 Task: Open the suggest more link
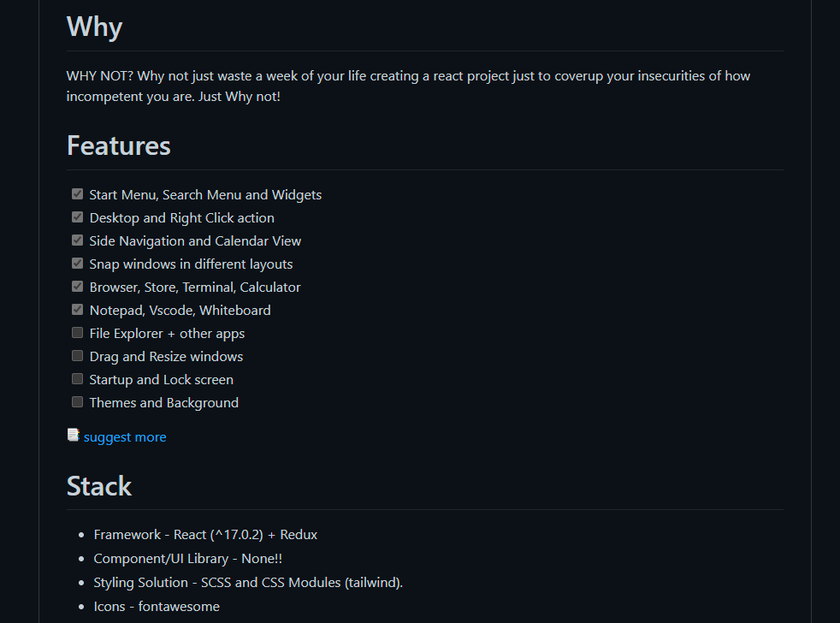tap(125, 437)
